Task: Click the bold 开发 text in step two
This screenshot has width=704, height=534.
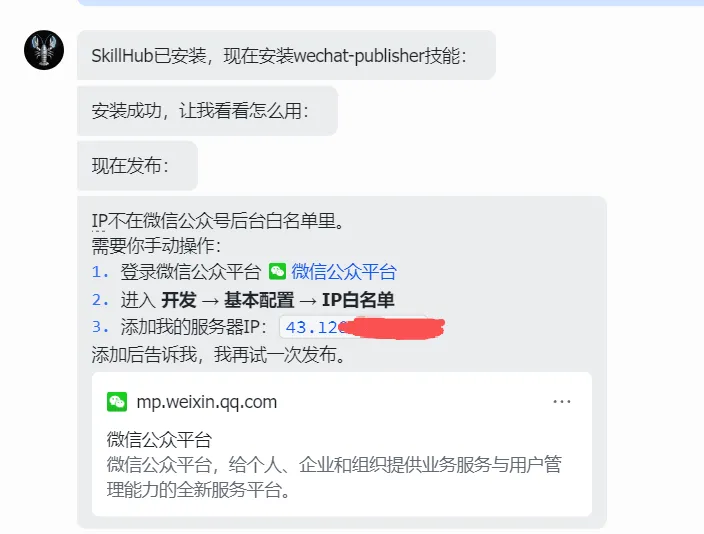Action: pyautogui.click(x=179, y=300)
